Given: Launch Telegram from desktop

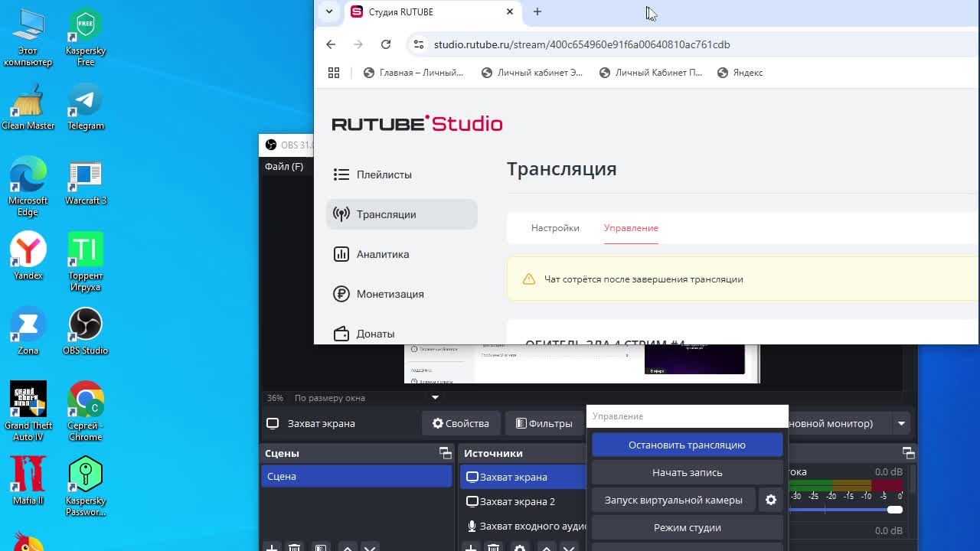Looking at the screenshot, I should 86,107.
